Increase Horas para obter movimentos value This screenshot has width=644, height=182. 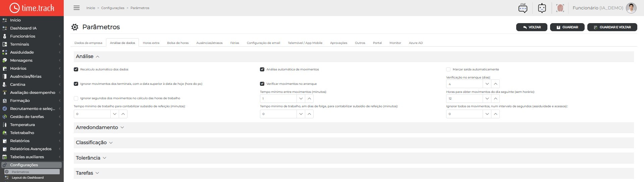tap(495, 99)
